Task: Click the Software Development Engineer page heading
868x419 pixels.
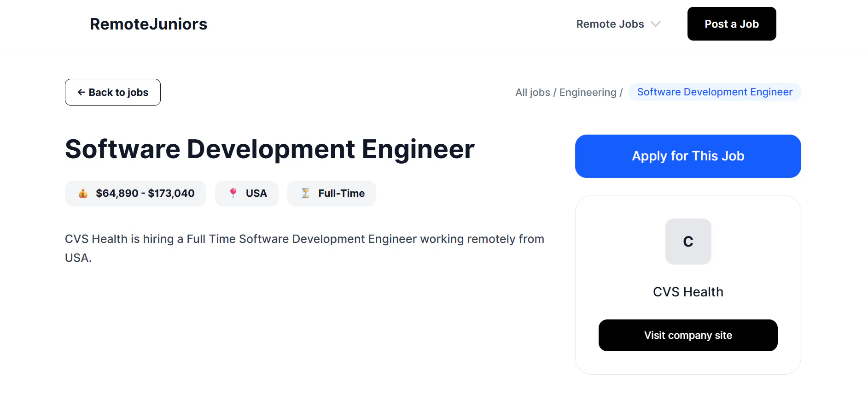Action: [x=270, y=149]
